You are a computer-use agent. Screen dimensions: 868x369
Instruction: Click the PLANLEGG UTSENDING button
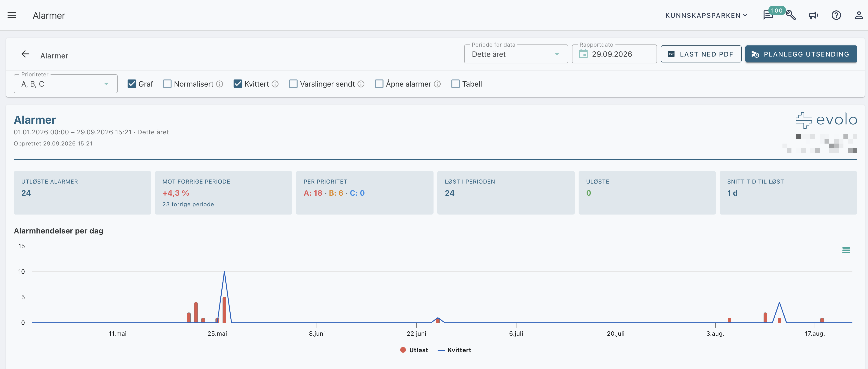point(801,54)
